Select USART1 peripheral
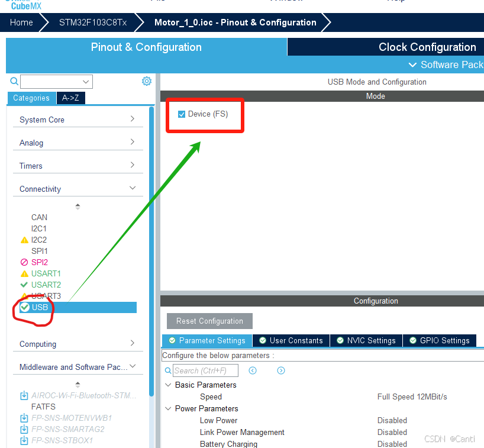The image size is (484, 448). pyautogui.click(x=46, y=273)
